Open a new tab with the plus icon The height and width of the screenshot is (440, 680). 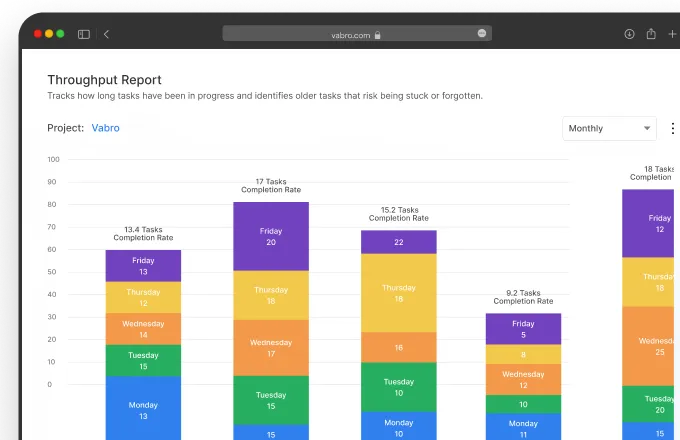point(672,34)
